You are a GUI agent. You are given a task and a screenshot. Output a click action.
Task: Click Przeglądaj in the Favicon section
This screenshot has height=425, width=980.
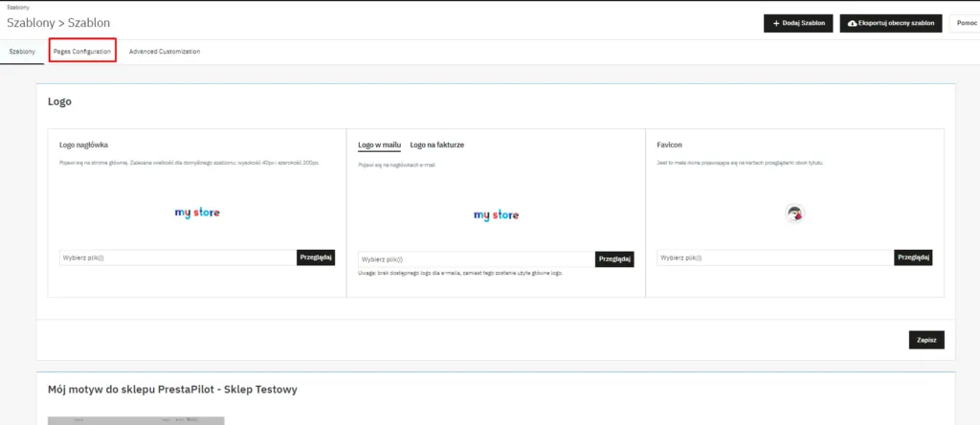click(914, 257)
